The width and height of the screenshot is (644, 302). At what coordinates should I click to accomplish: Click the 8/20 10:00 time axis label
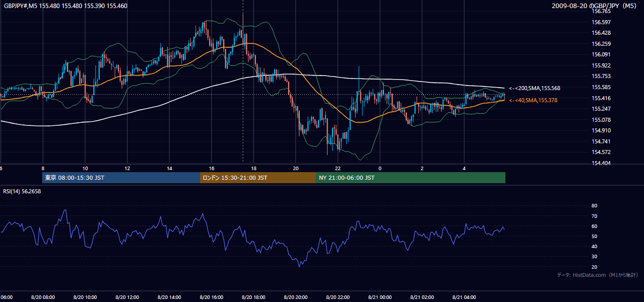[85, 297]
